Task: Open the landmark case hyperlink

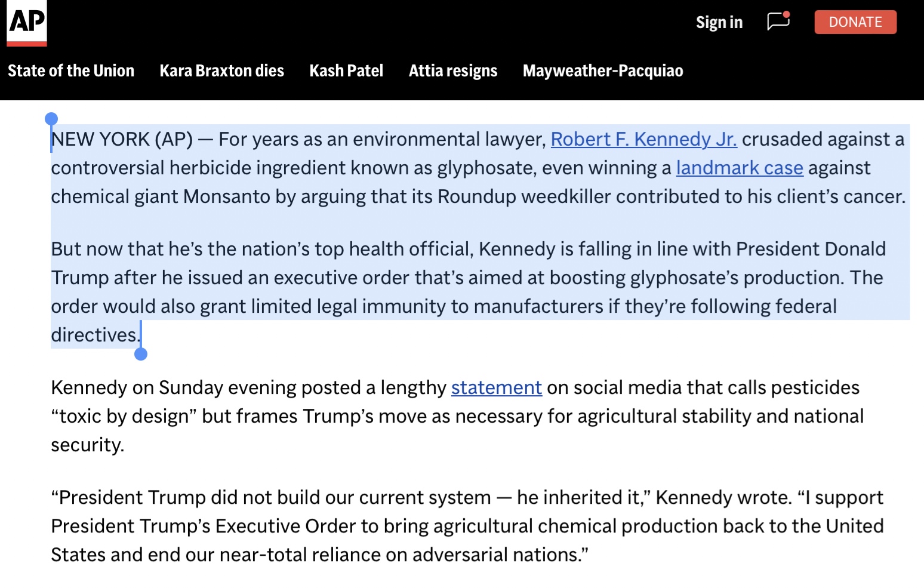Action: click(x=739, y=168)
